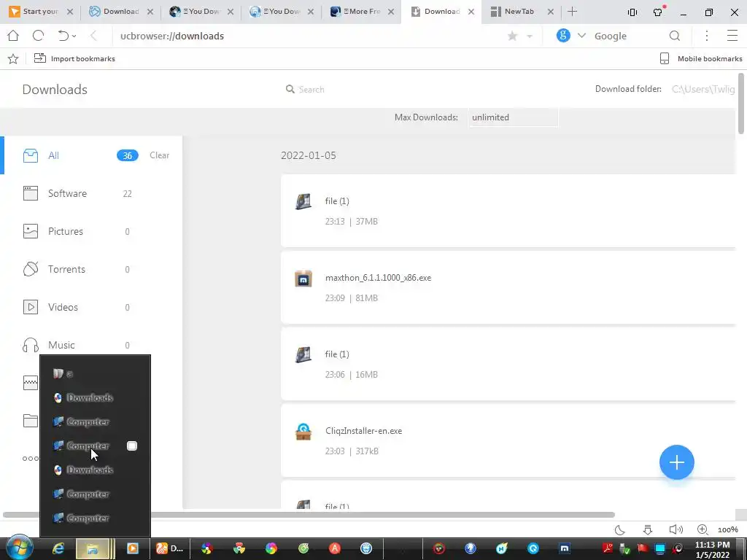The height and width of the screenshot is (560, 747).
Task: Click the page vertical scrollbar
Action: tap(741, 104)
